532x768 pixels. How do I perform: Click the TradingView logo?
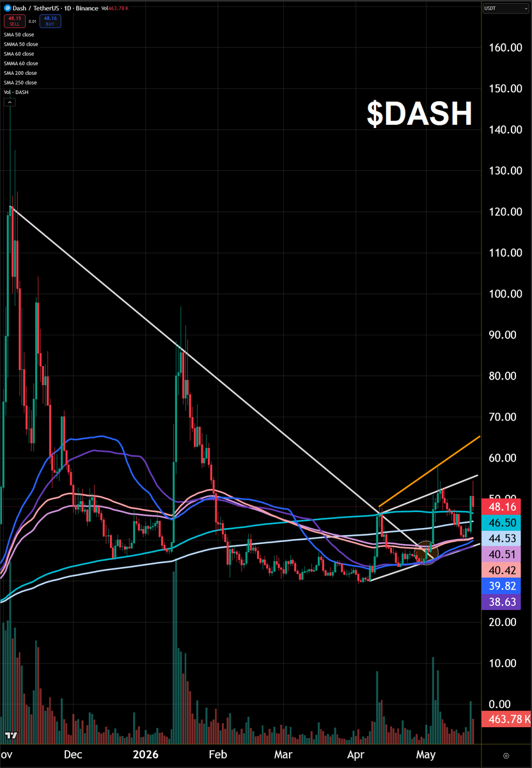[11, 735]
